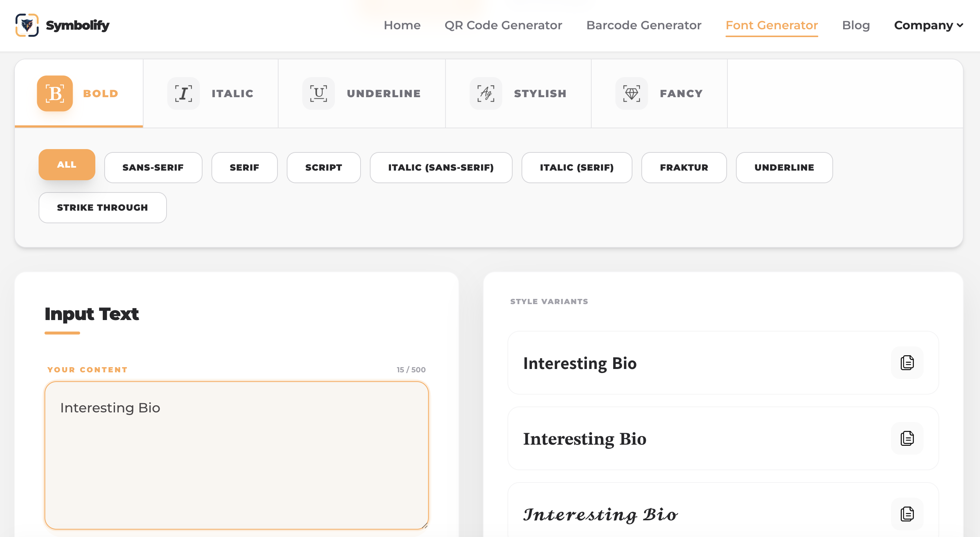
Task: Copy the sans-serif bold Interesting Bio variant
Action: pos(907,363)
